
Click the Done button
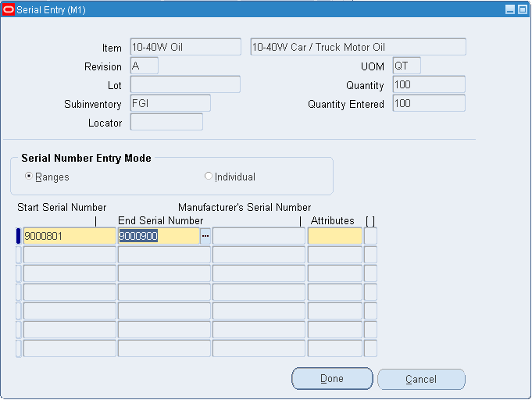(332, 378)
